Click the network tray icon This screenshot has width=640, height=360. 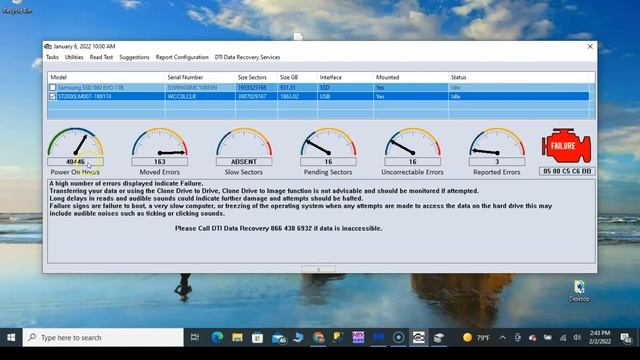(x=563, y=338)
